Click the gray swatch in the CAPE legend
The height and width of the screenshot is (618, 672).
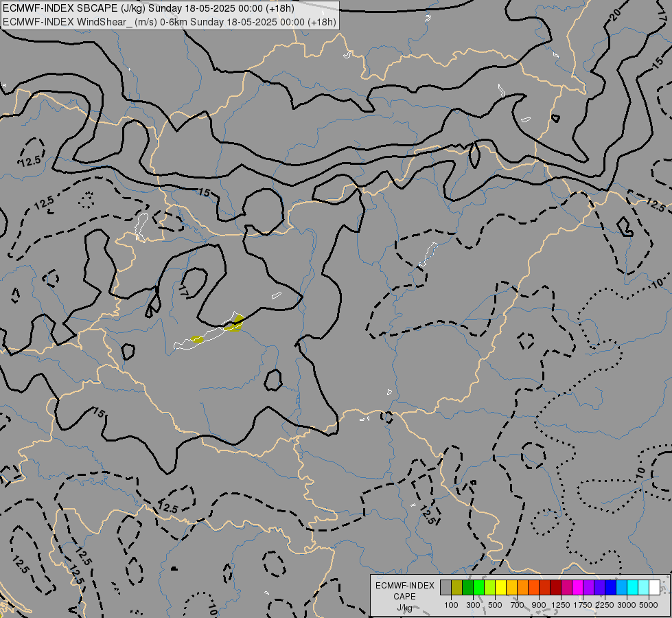point(445,587)
